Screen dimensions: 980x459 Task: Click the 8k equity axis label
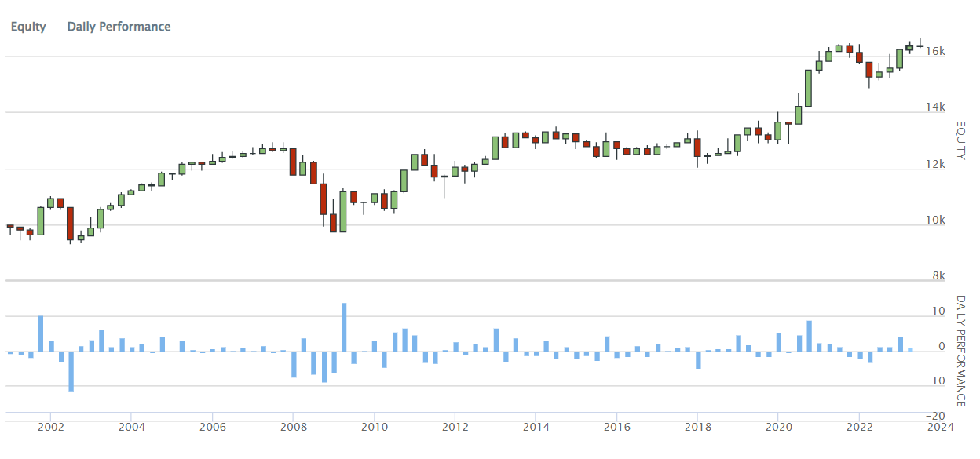tap(938, 276)
